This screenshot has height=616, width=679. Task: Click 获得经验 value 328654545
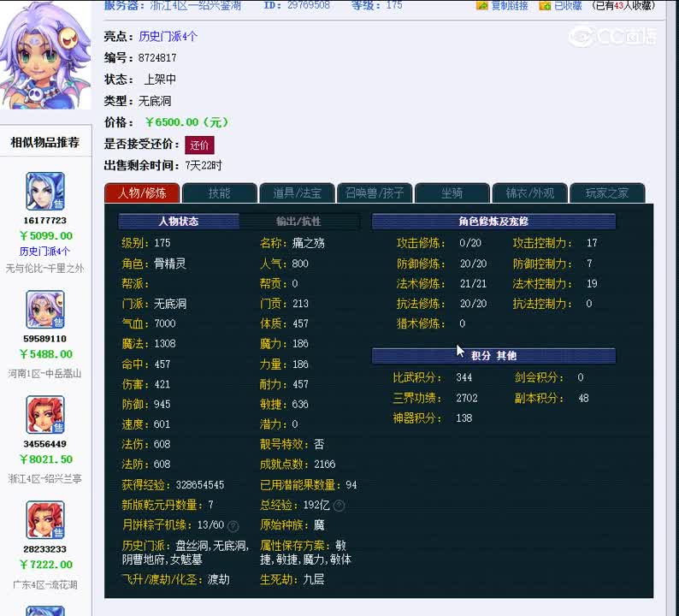click(200, 485)
